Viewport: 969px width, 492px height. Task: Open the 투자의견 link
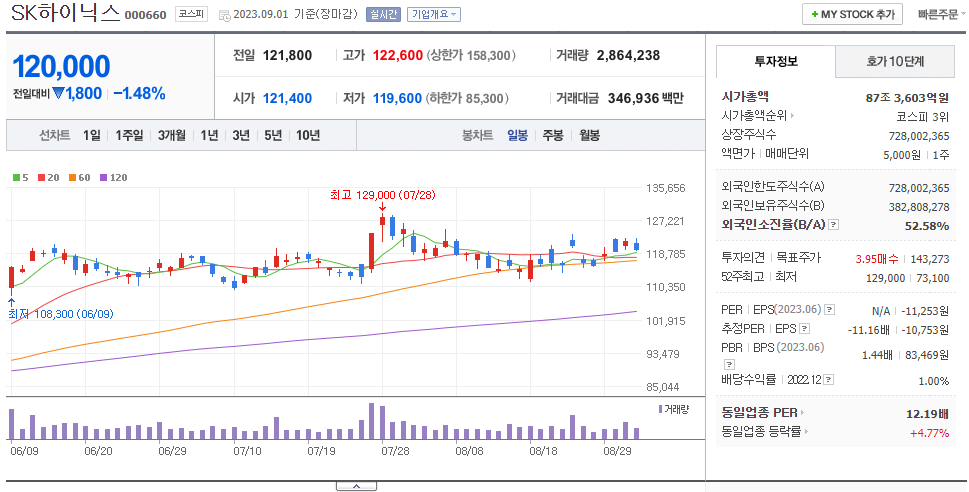click(x=743, y=257)
